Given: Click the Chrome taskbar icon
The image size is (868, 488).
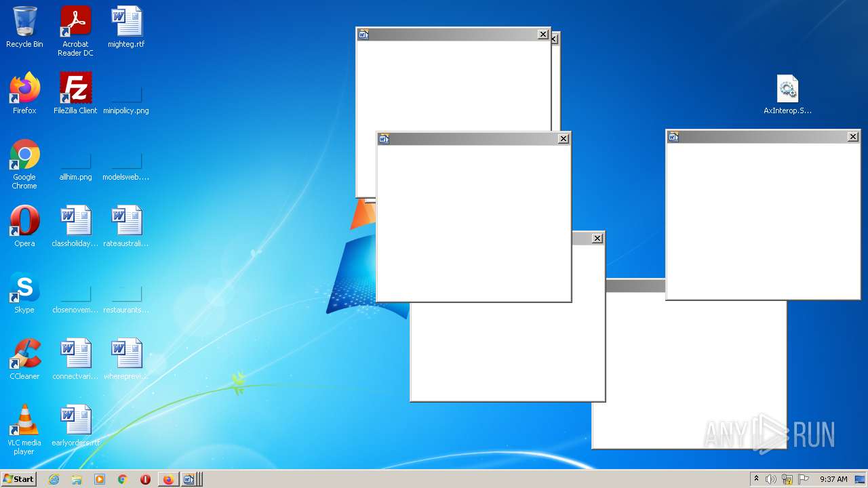Looking at the screenshot, I should (x=123, y=479).
